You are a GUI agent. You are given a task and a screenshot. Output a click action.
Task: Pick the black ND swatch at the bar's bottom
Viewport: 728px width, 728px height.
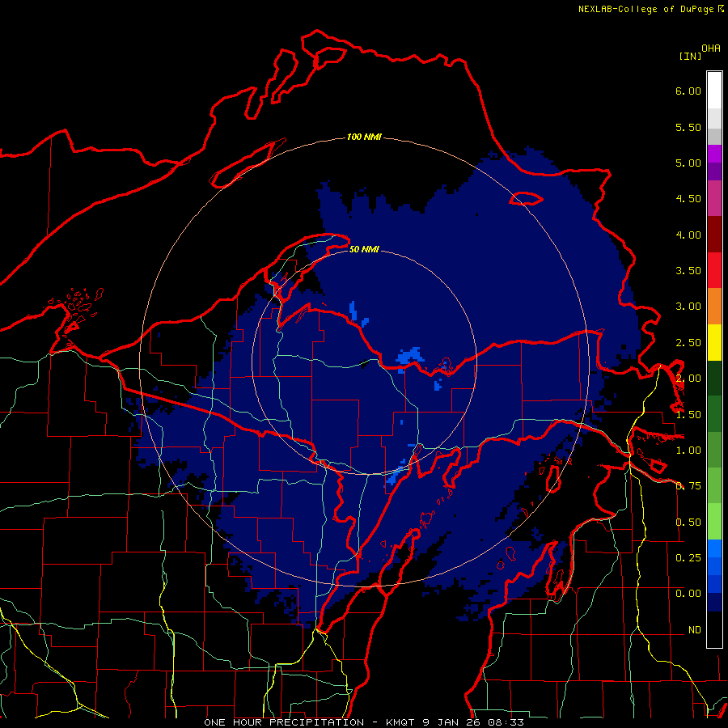714,629
